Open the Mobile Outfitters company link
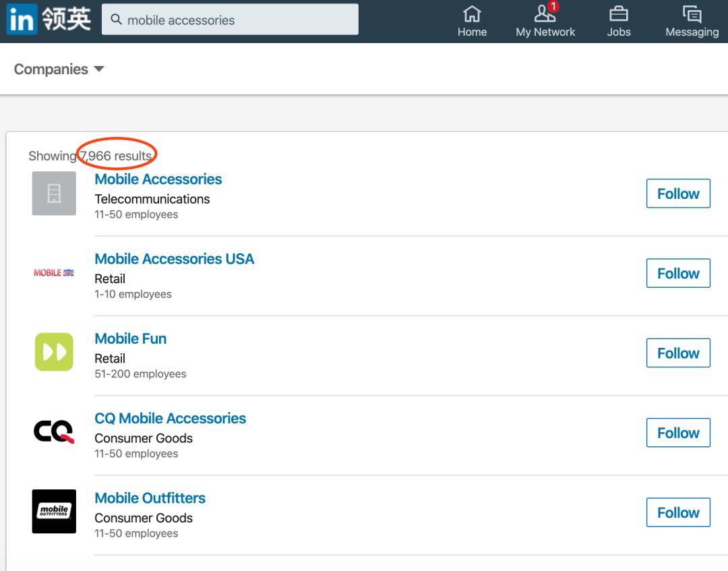 pyautogui.click(x=150, y=498)
